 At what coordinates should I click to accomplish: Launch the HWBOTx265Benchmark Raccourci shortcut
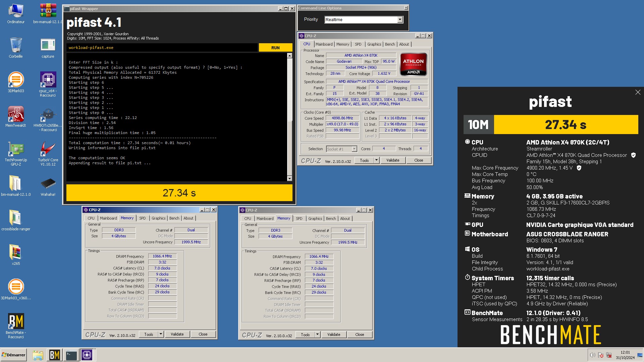(48, 119)
